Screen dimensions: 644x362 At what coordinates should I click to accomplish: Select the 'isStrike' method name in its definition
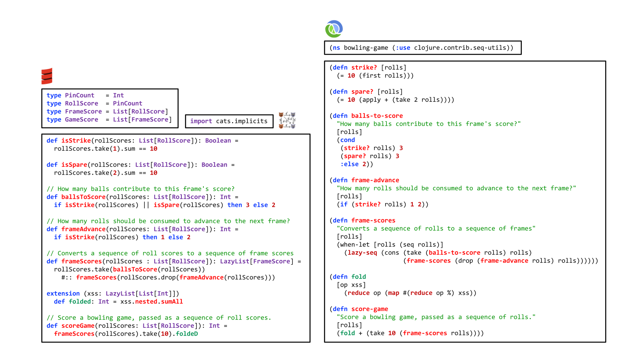click(x=76, y=141)
